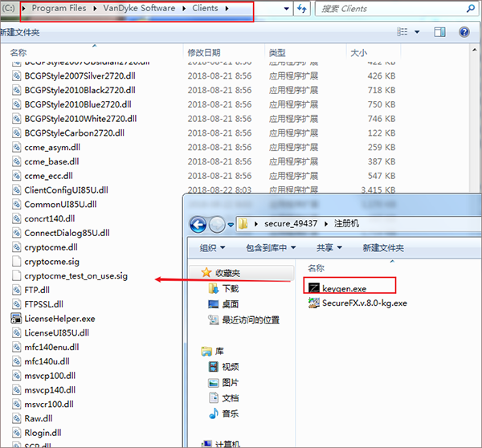Select VanDyke Software breadcrumb segment
The height and width of the screenshot is (448, 482).
(139, 8)
